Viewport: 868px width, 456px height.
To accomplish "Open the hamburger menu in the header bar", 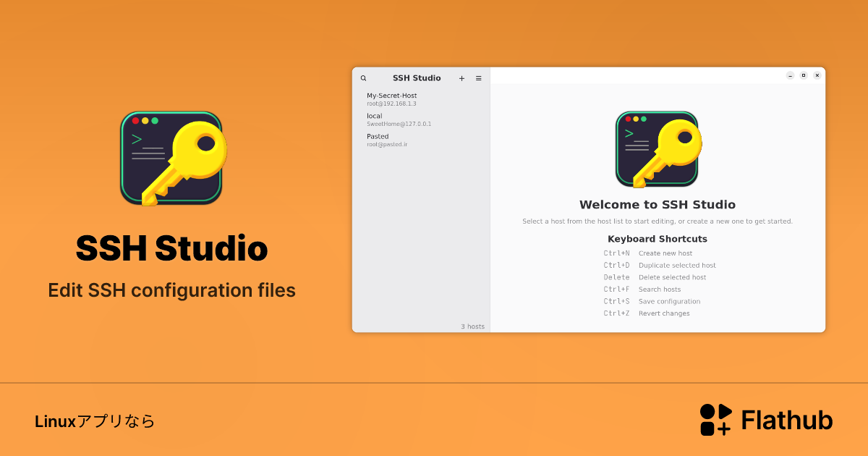I will click(479, 77).
